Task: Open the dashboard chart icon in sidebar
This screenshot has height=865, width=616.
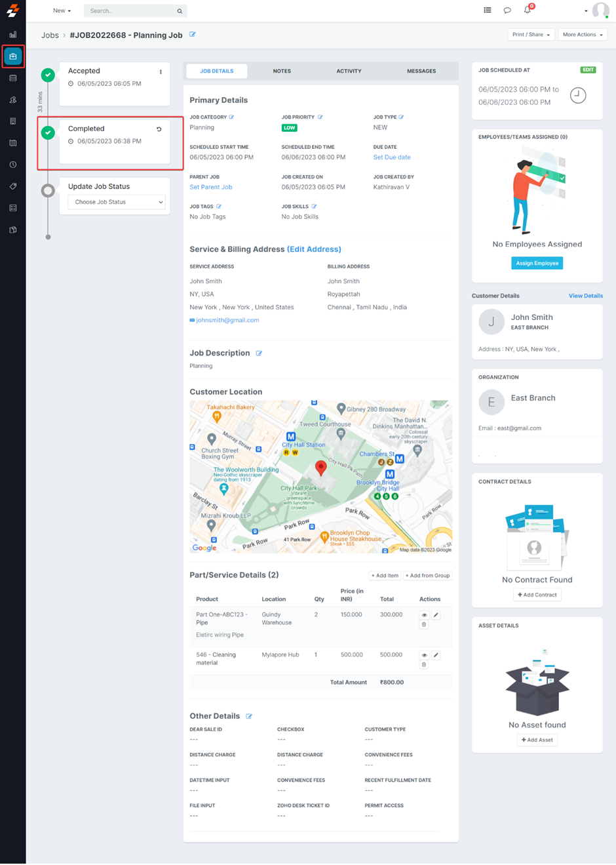Action: pos(13,35)
